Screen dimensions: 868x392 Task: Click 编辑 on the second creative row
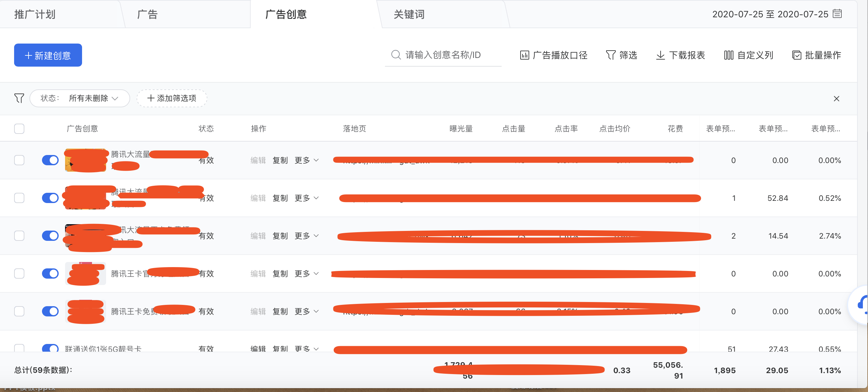coord(258,198)
